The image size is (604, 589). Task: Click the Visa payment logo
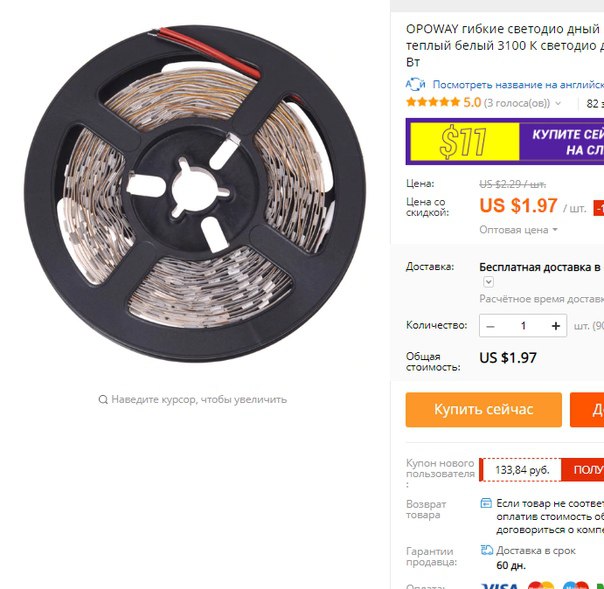[x=500, y=585]
